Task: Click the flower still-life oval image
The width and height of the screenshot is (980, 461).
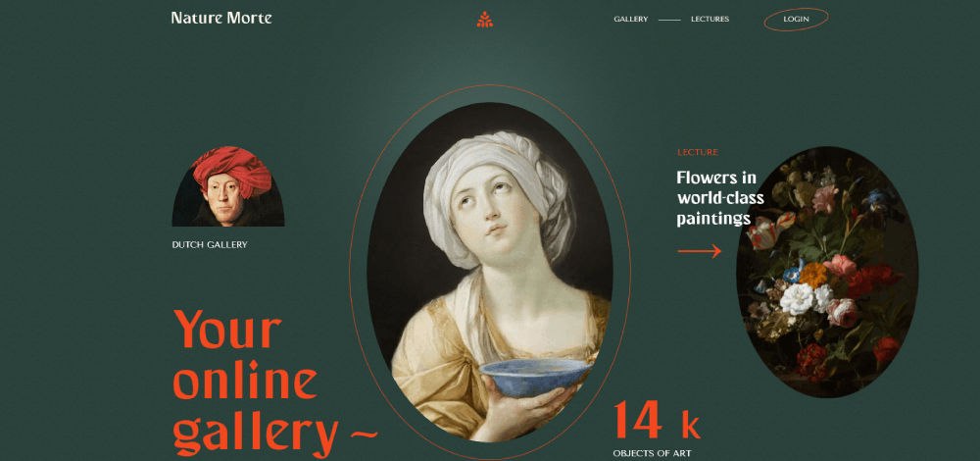Action: pos(827,272)
